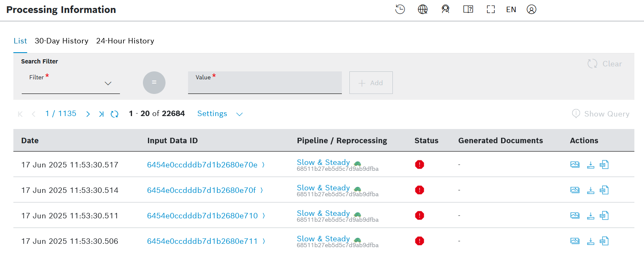
Task: Open the user profile icon
Action: [531, 10]
